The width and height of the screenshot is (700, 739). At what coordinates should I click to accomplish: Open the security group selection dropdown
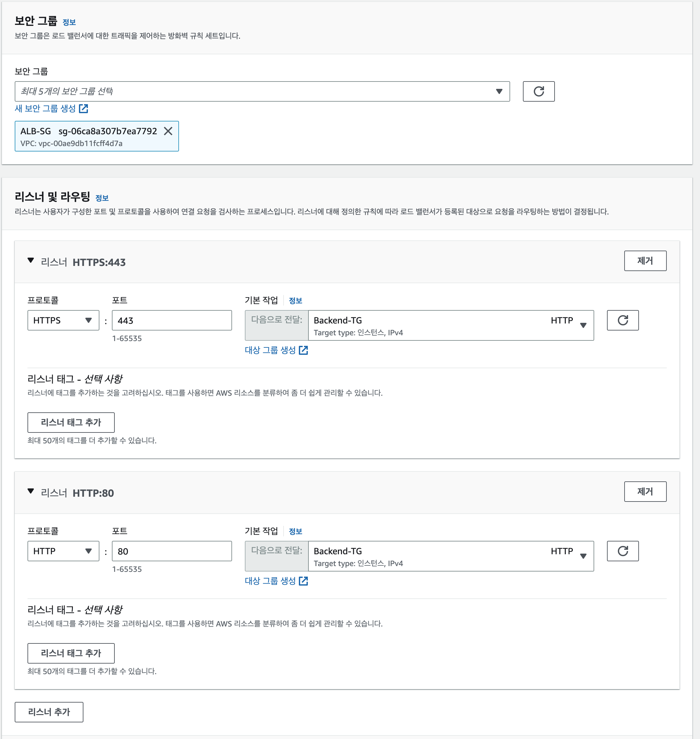click(x=262, y=91)
